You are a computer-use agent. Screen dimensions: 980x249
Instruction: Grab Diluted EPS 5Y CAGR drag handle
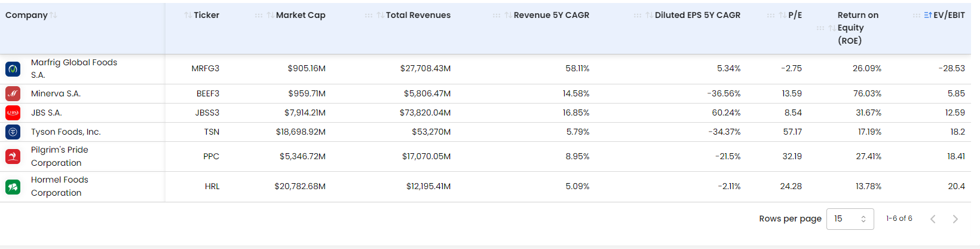[x=638, y=15]
